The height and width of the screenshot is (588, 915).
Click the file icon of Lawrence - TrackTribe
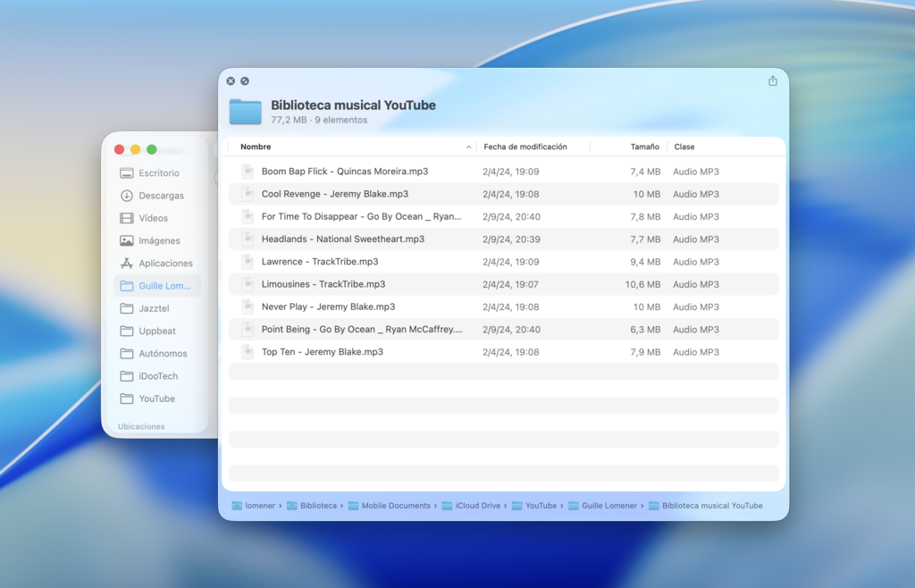click(x=248, y=261)
